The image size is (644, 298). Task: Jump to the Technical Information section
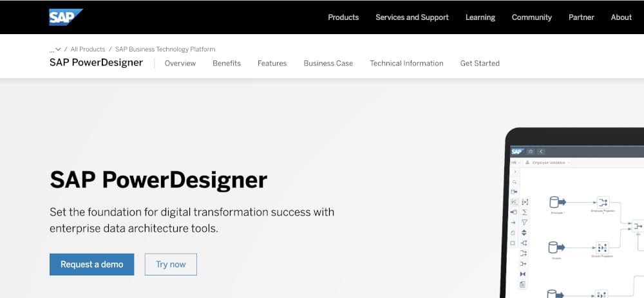[406, 63]
